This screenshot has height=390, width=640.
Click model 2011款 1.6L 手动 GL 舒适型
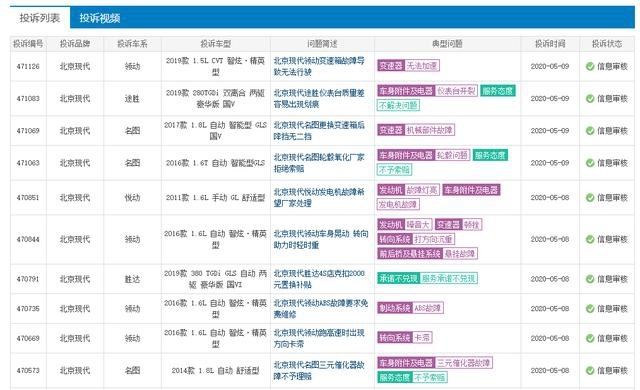216,197
